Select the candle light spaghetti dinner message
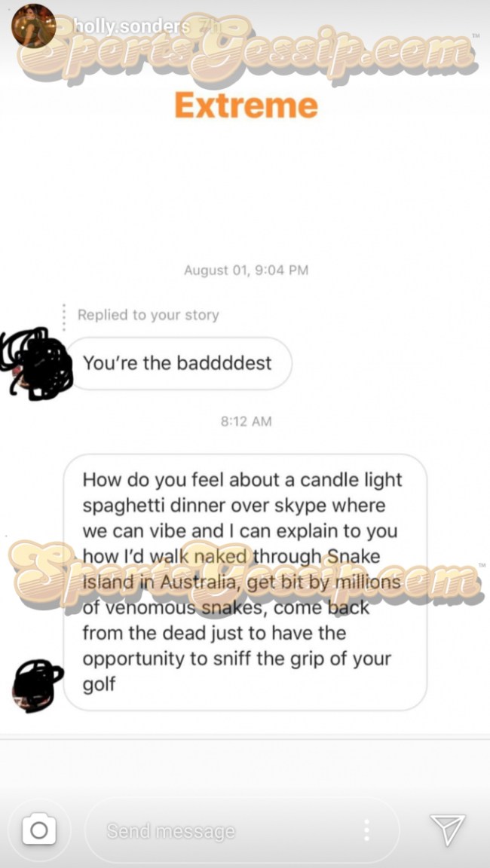This screenshot has height=868, width=490. [245, 582]
